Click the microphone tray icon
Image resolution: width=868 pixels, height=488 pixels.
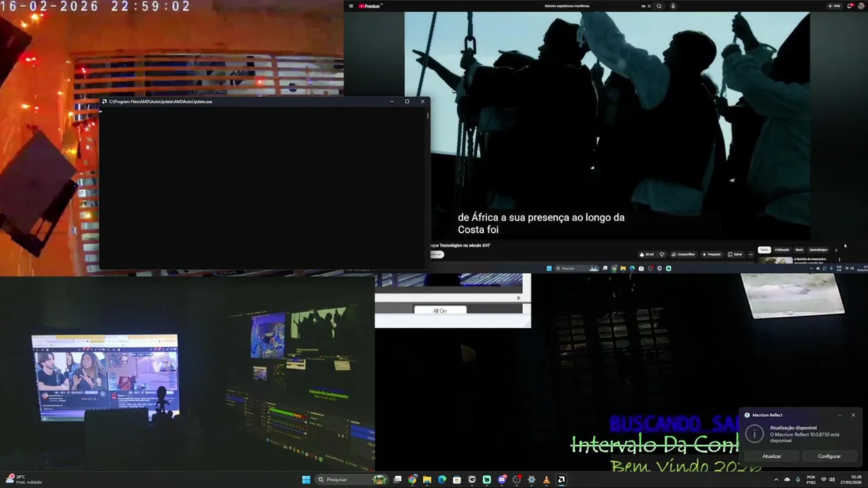(x=798, y=480)
